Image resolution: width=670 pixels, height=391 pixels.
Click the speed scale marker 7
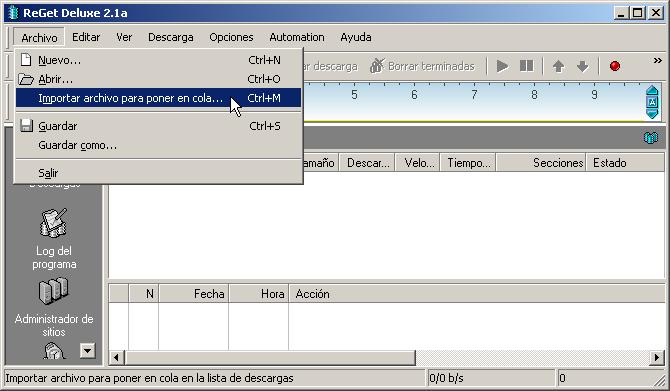click(474, 94)
